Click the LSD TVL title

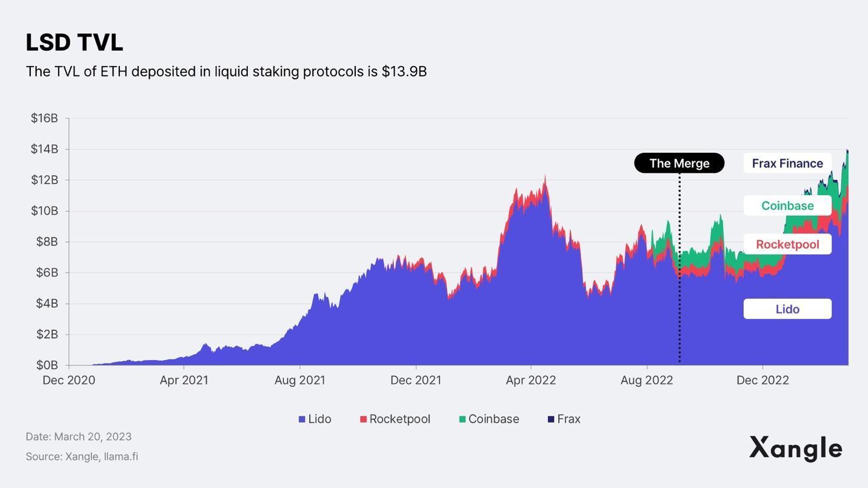(x=75, y=42)
